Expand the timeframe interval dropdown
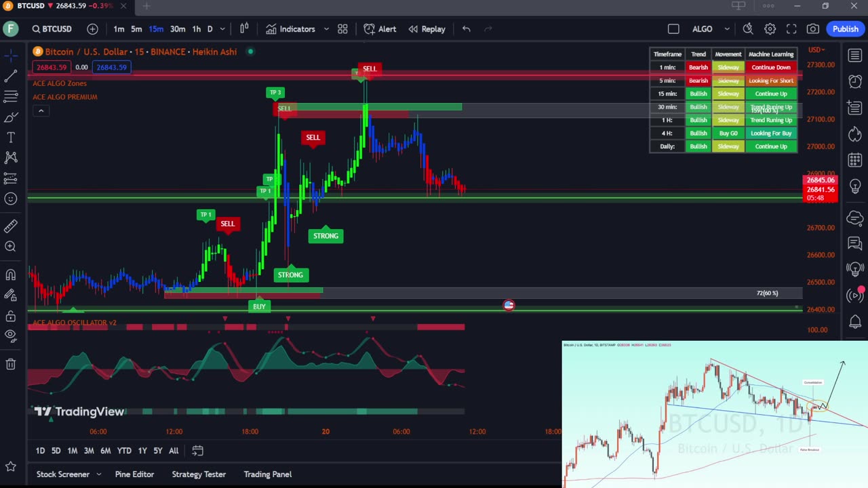The image size is (868, 488). (x=222, y=29)
